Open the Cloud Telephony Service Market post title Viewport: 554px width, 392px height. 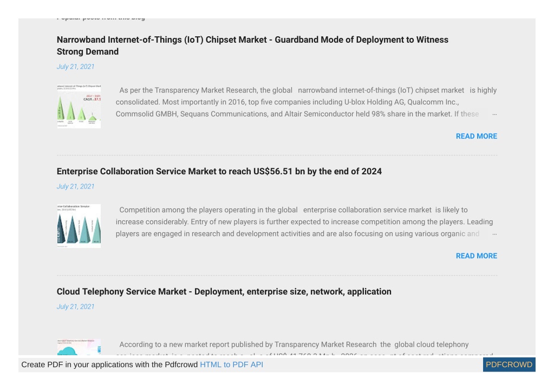pyautogui.click(x=224, y=291)
